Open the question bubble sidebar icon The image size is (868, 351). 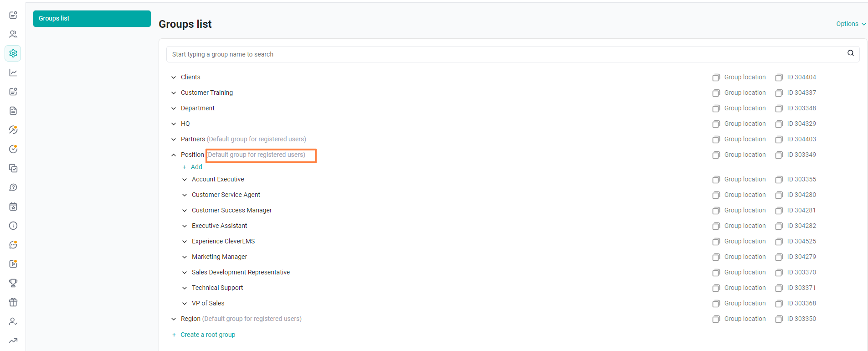pos(13,187)
